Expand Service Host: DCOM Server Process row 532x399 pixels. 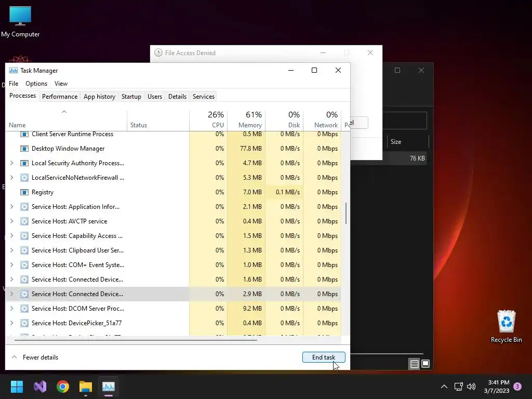click(11, 309)
